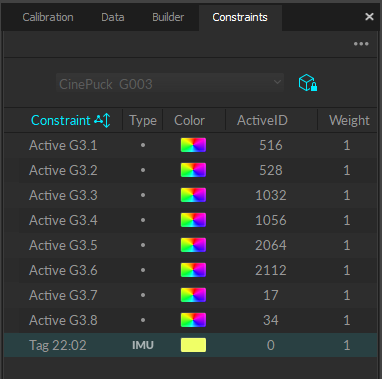Viewport: 382px width, 379px height.
Task: Toggle sort order icon beside Constraint
Action: pos(102,120)
